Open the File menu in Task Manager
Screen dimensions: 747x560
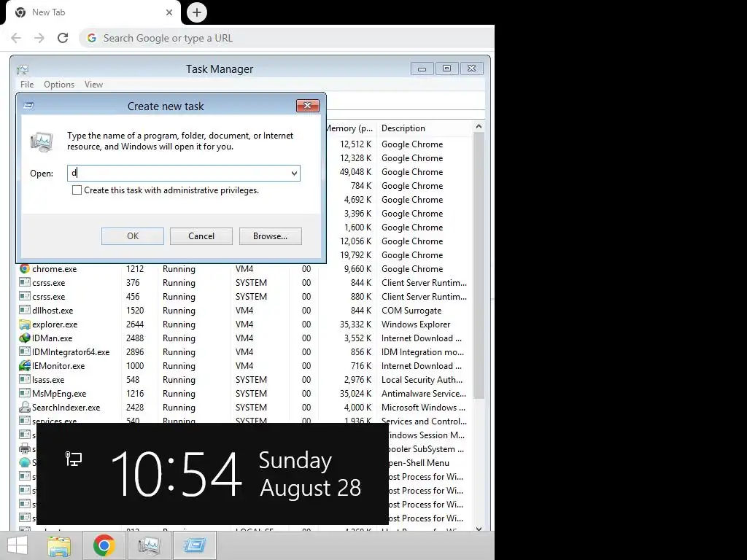tap(27, 85)
